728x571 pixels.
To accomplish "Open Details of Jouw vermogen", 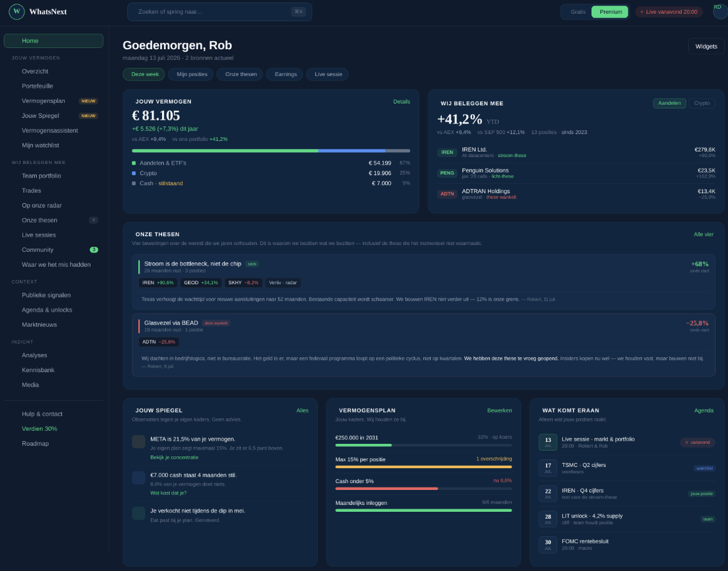I will pyautogui.click(x=401, y=102).
